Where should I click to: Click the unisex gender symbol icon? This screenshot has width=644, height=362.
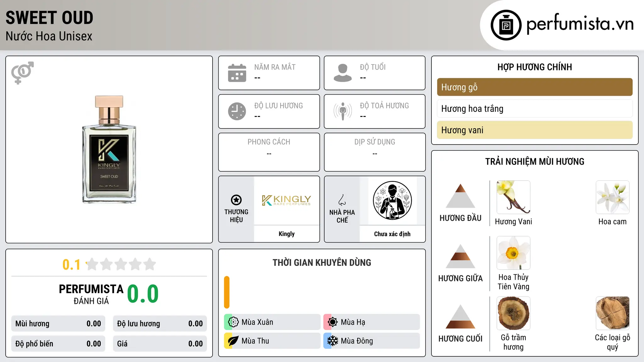(x=22, y=73)
